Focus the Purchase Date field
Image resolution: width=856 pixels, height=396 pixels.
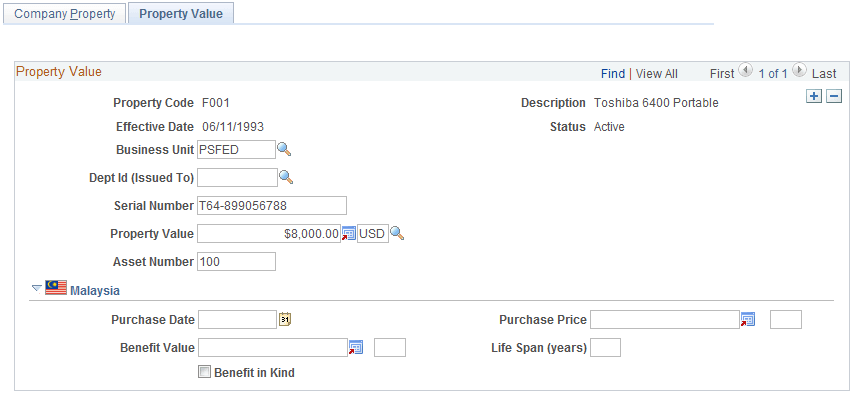237,320
